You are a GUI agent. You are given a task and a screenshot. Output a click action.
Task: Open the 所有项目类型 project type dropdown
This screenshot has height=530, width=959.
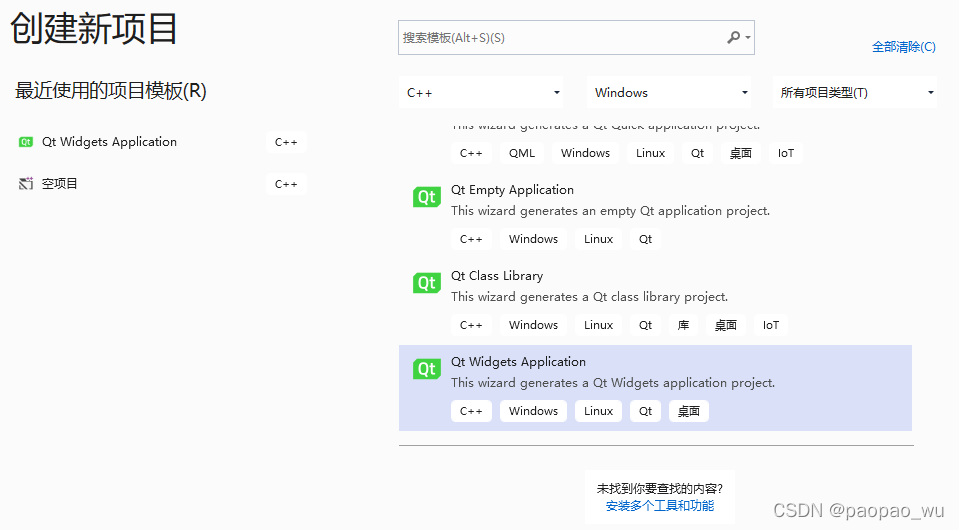click(x=855, y=92)
